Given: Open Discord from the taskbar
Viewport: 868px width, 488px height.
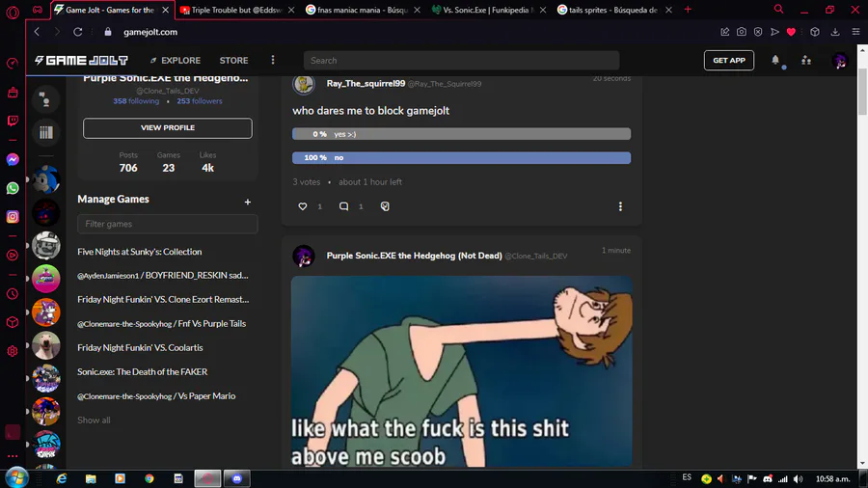Looking at the screenshot, I should 237,478.
